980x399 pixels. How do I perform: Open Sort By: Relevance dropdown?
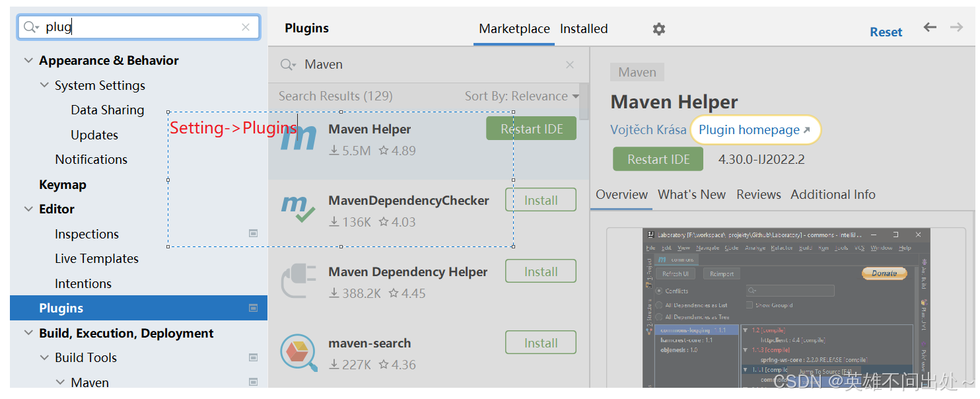tap(522, 96)
